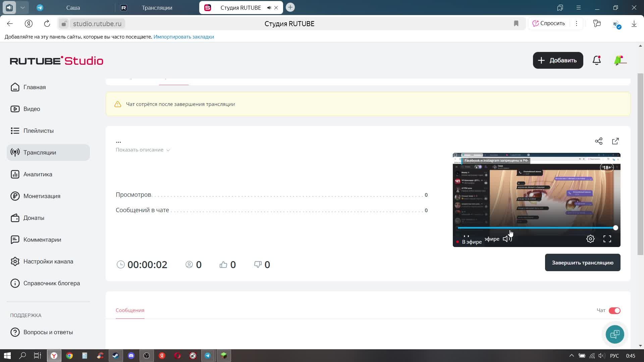Click the viewers count icon
Viewport: 644px width, 362px height.
tap(189, 265)
